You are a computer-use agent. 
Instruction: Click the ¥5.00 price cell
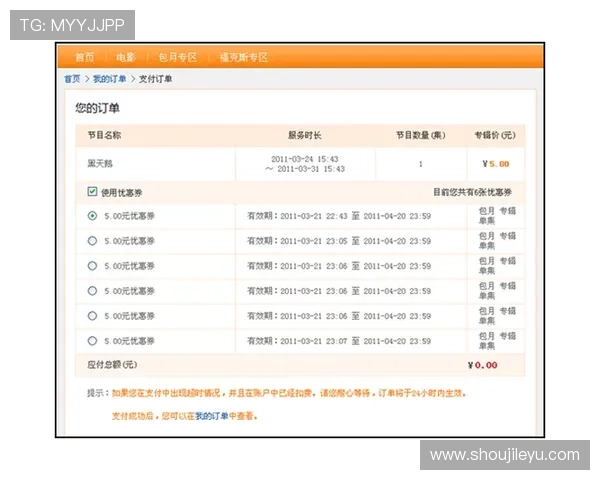[496, 164]
